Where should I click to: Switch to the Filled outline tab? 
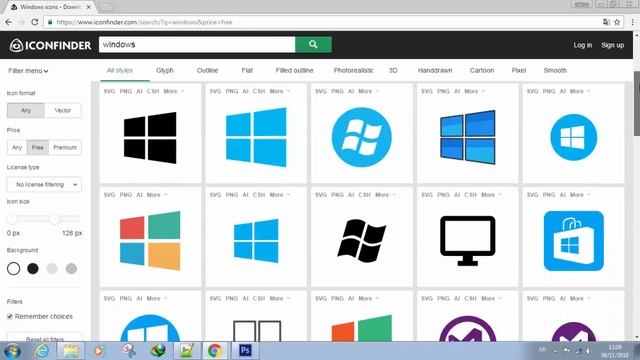(294, 70)
